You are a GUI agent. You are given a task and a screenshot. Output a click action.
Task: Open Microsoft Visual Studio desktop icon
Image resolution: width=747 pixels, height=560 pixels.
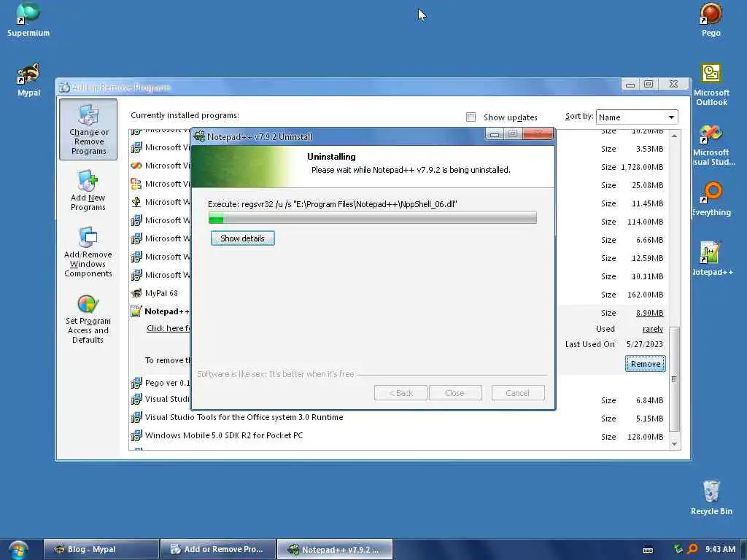coord(711,144)
